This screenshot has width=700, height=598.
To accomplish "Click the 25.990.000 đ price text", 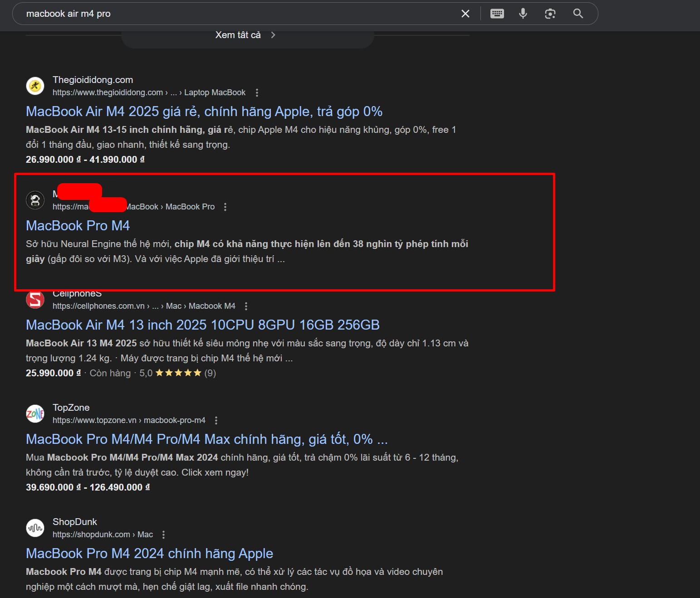I will click(54, 373).
